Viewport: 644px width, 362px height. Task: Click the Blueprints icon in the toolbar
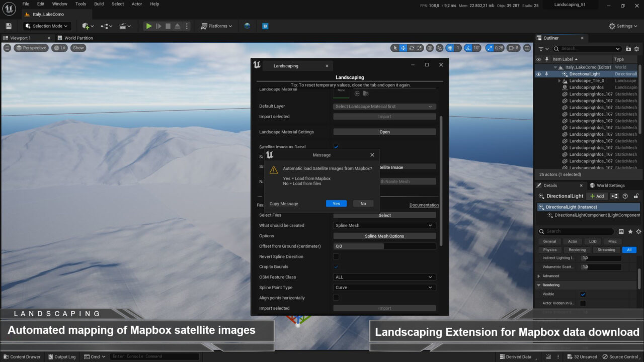point(106,26)
